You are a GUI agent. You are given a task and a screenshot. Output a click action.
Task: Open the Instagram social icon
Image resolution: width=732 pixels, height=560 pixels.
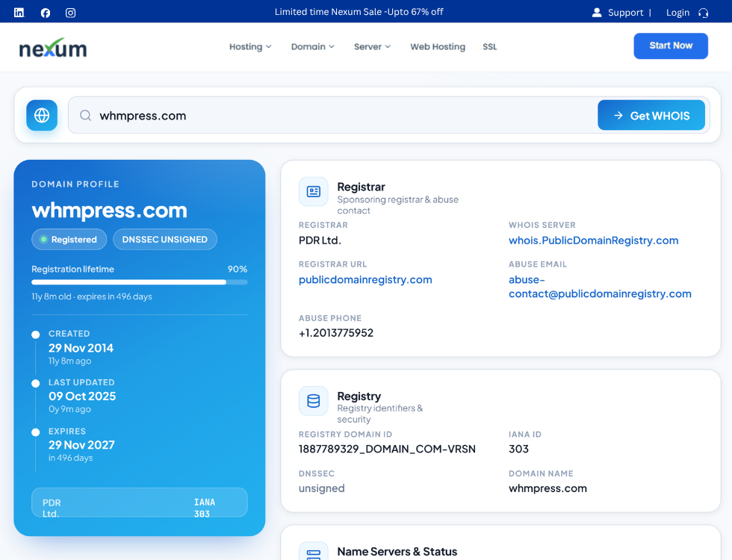tap(70, 13)
